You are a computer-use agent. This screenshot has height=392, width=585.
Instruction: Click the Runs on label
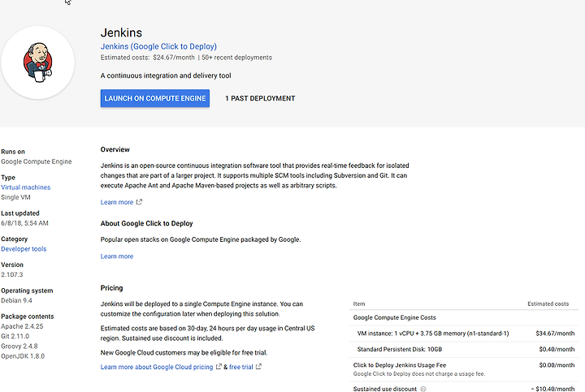pyautogui.click(x=13, y=152)
